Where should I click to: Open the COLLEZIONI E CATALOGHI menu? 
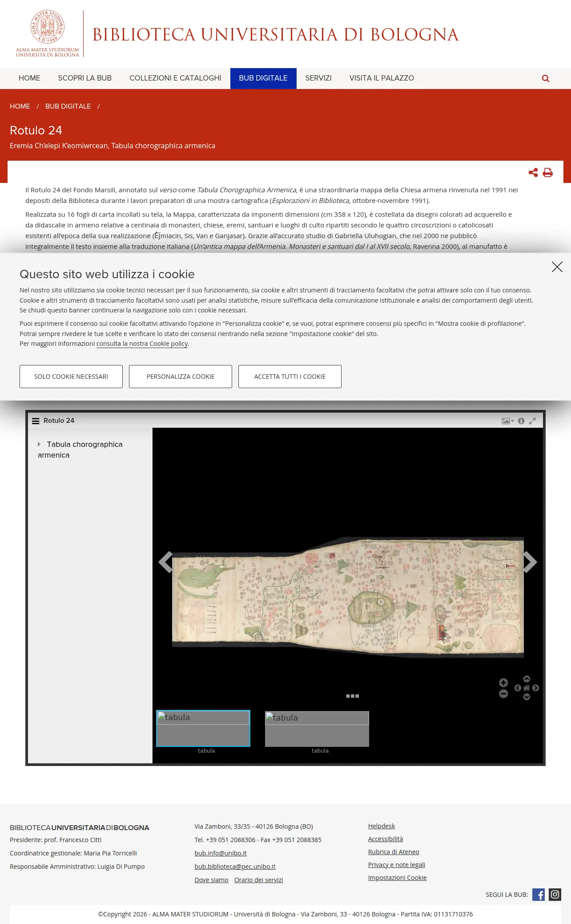175,78
